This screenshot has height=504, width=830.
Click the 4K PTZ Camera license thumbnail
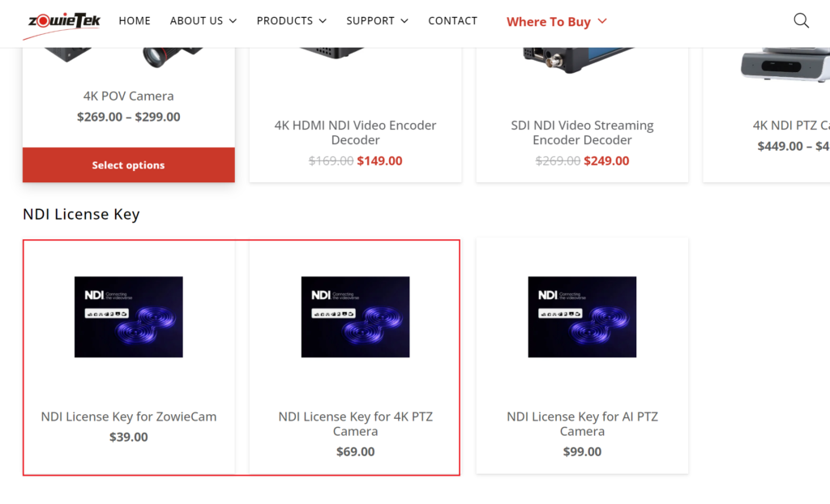tap(355, 317)
